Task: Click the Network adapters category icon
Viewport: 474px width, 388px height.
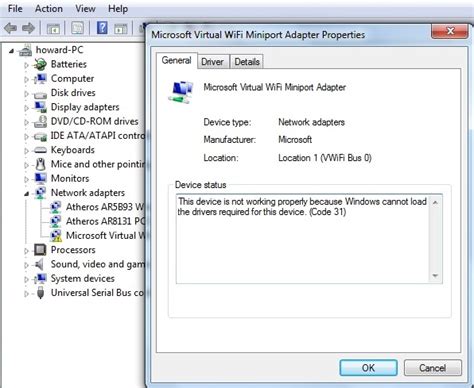Action: click(x=40, y=193)
